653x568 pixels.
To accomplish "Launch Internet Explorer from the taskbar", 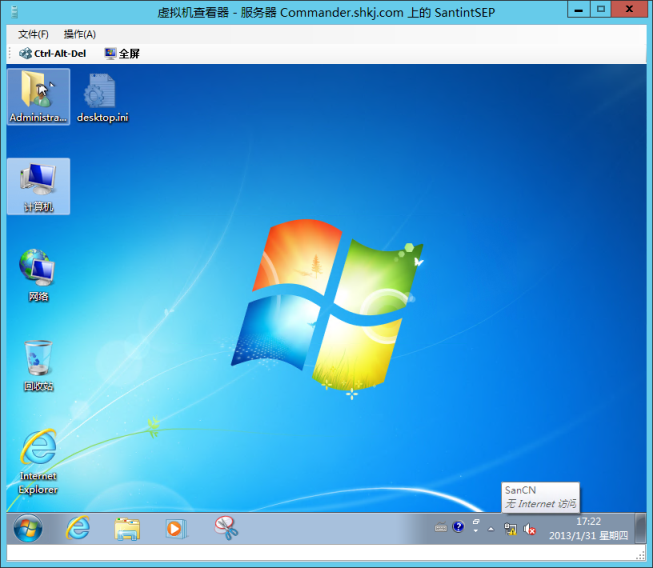I will 78,528.
